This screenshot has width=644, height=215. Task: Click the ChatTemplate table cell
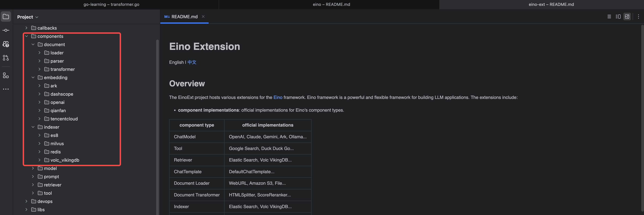click(x=197, y=172)
